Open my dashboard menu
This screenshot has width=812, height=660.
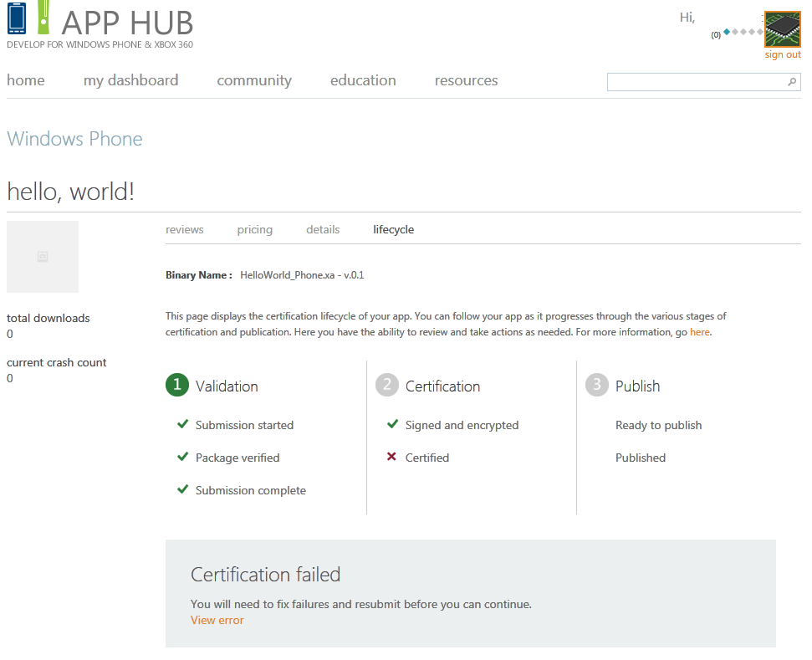[131, 80]
